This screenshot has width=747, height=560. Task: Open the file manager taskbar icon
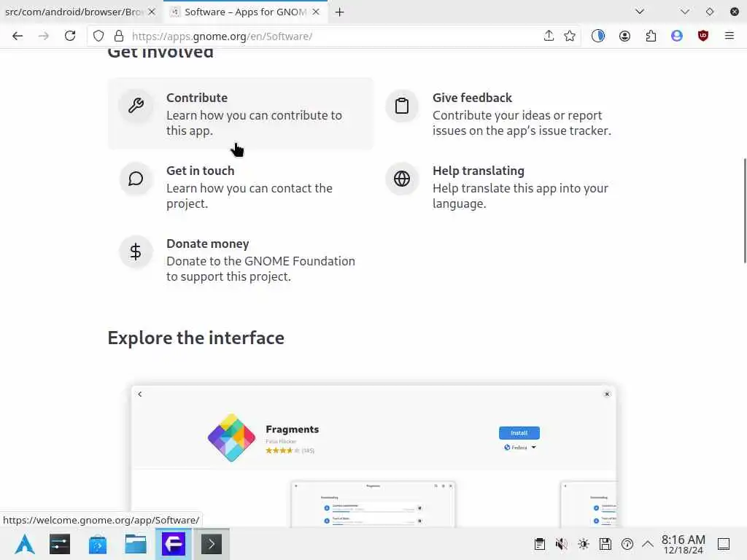click(136, 544)
